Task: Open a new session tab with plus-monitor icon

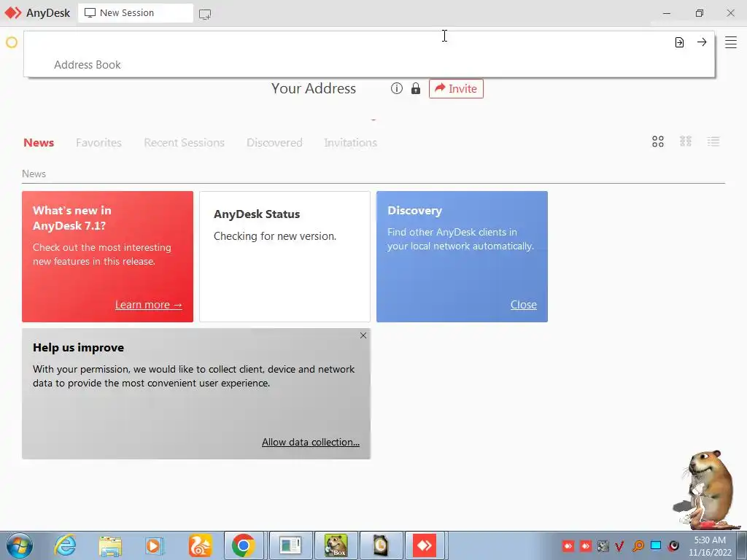Action: (205, 14)
